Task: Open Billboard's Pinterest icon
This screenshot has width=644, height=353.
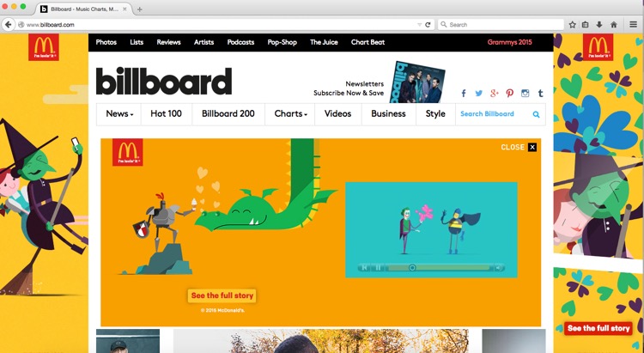Action: (510, 94)
